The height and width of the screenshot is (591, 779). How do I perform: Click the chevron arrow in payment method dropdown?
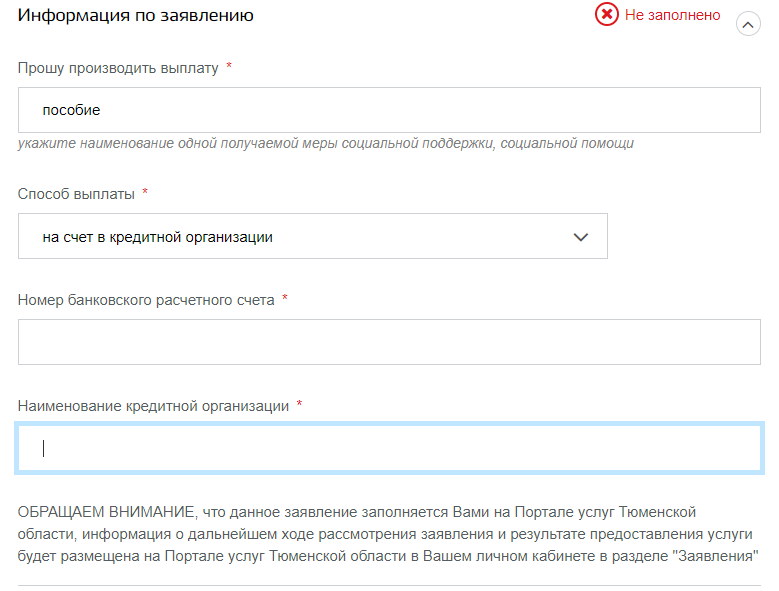[x=580, y=237]
